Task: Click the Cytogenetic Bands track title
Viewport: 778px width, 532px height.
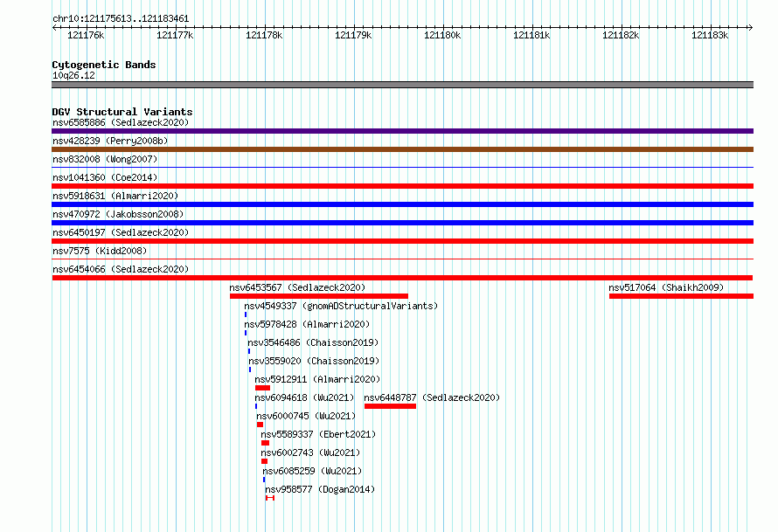Action: pyautogui.click(x=104, y=65)
